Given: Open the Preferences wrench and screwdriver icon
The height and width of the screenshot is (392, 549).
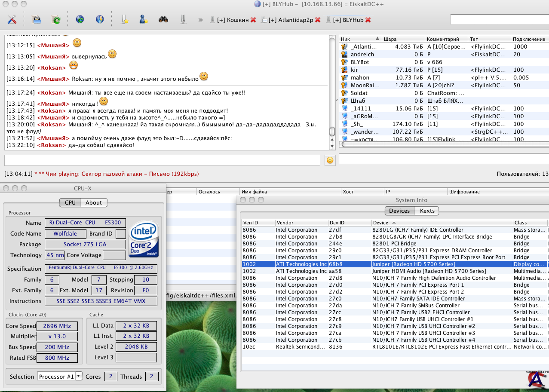Looking at the screenshot, I should [x=12, y=19].
